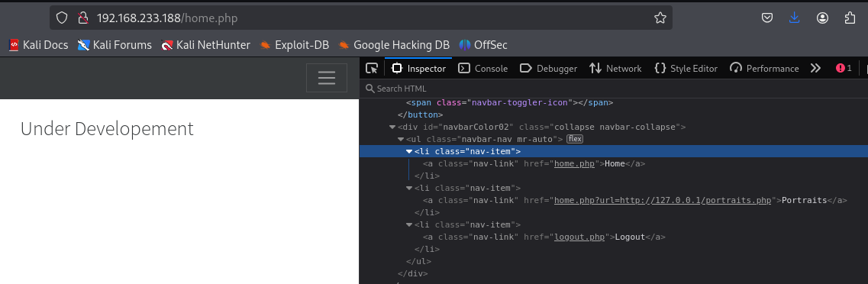Click the home.php href link in markup

click(574, 163)
